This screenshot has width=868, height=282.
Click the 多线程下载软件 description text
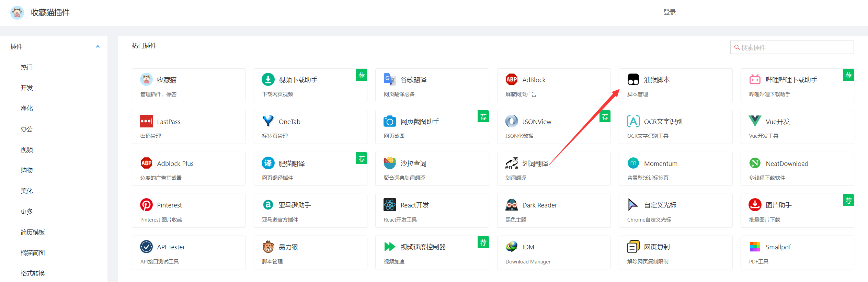click(767, 178)
